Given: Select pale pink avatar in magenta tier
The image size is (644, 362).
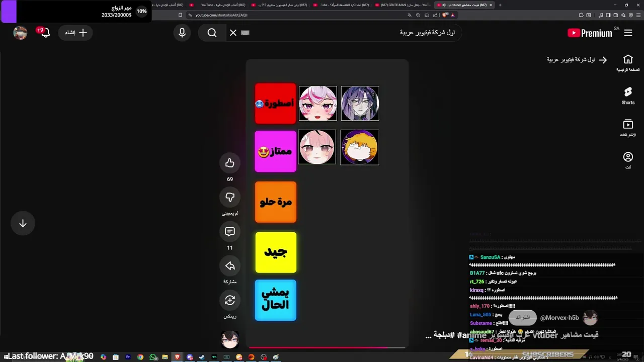Looking at the screenshot, I should 317,147.
